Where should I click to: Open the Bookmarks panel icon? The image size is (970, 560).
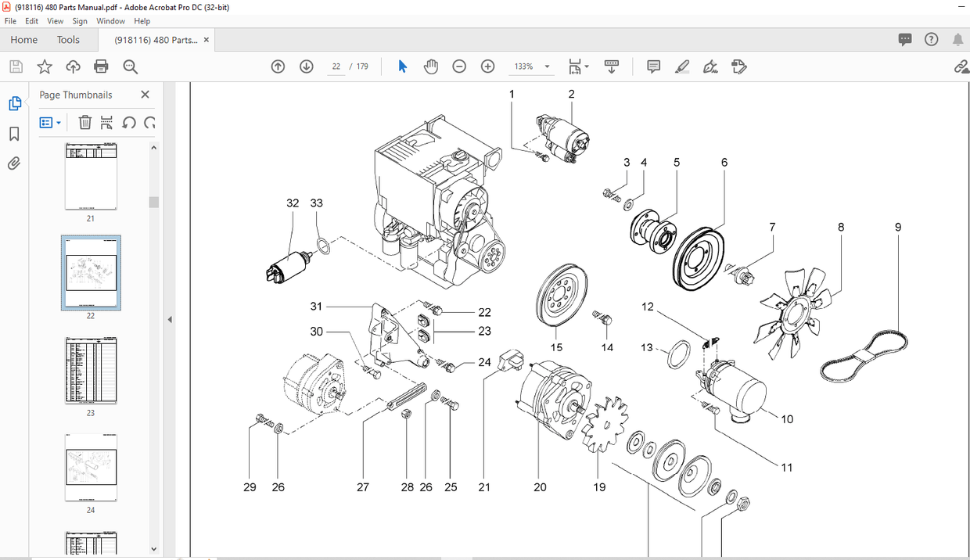[14, 134]
